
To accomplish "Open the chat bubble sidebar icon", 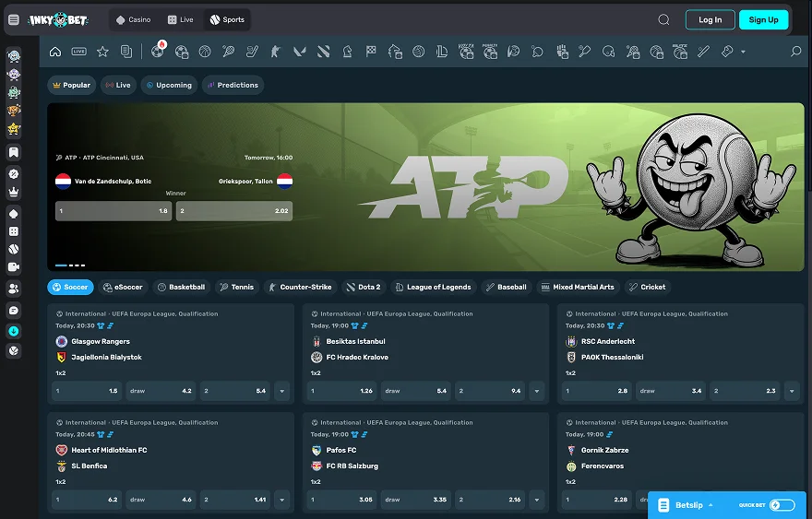I will coord(14,311).
